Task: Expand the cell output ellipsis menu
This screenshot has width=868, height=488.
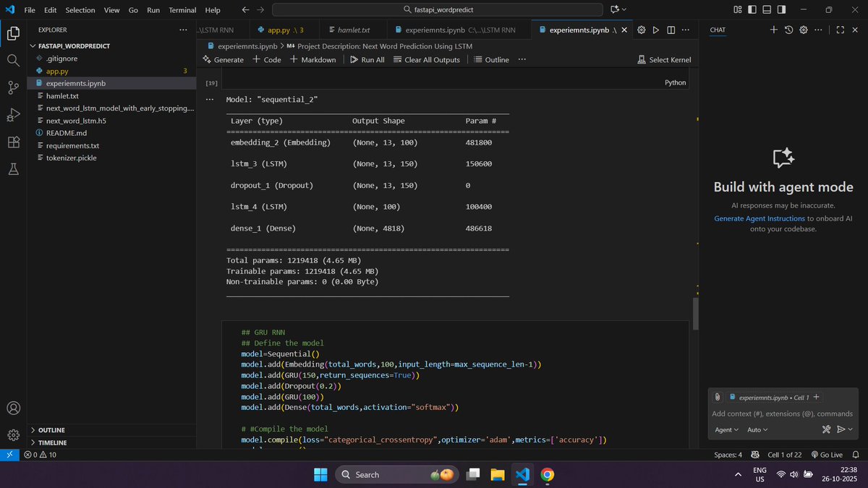Action: click(x=210, y=99)
